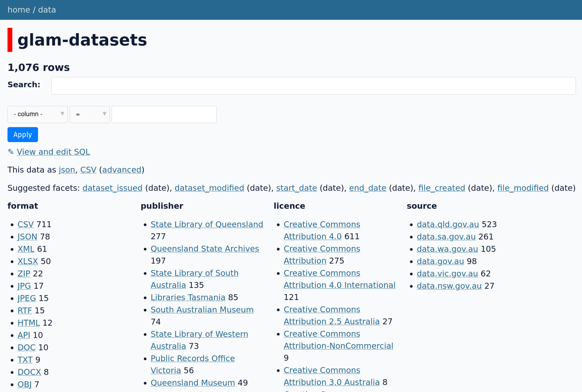Filter source by data.qld.gov.au

(x=448, y=224)
